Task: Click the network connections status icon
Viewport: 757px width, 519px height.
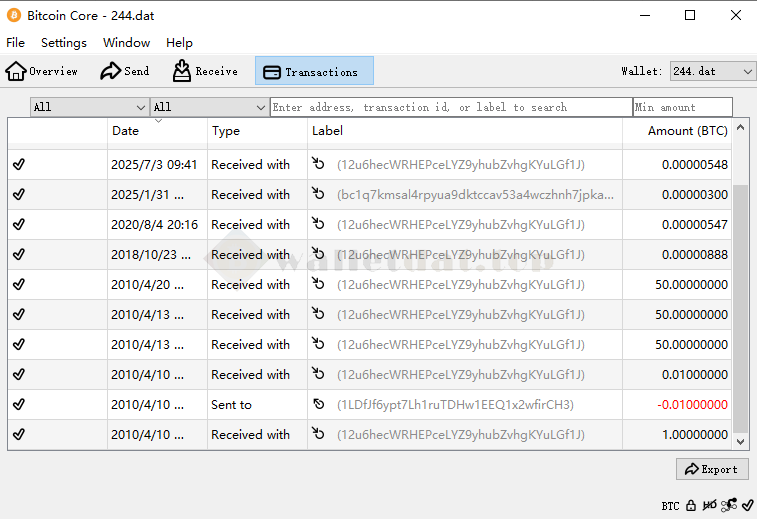Action: [729, 506]
